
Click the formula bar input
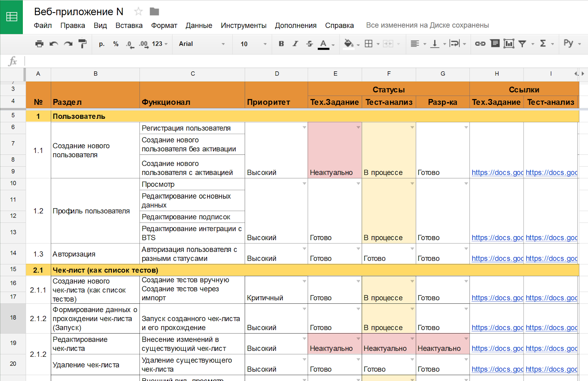[305, 61]
